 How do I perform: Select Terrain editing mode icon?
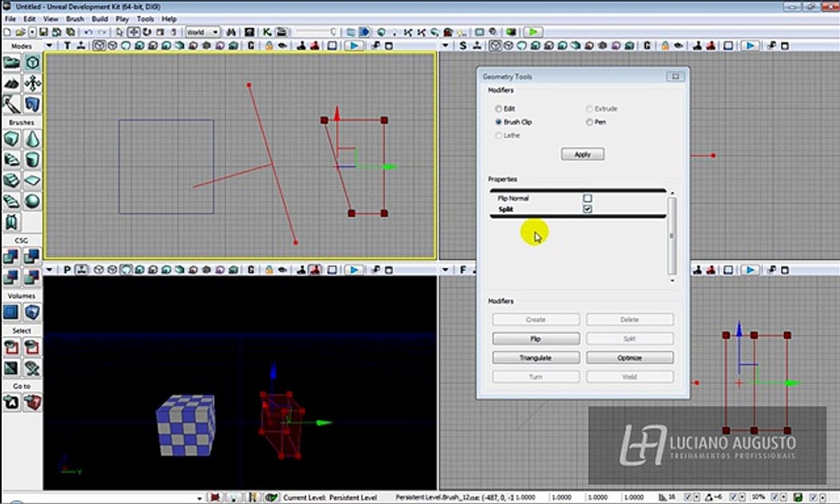tap(12, 83)
